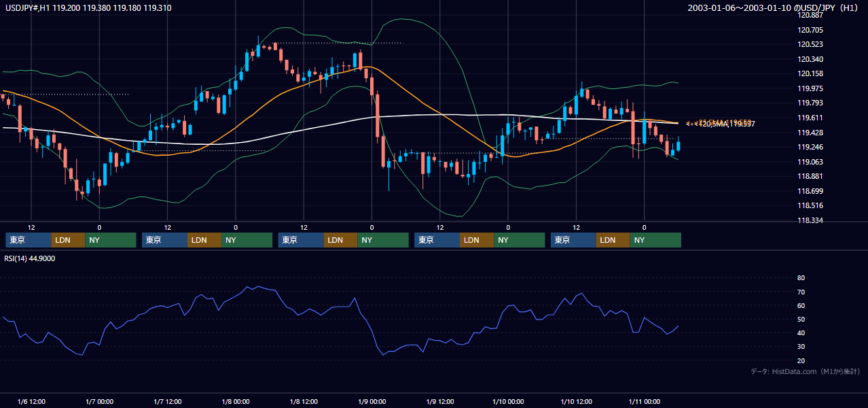Click the 1/8 12:00 time label
Viewport: 868px width, 408px height.
tap(304, 402)
